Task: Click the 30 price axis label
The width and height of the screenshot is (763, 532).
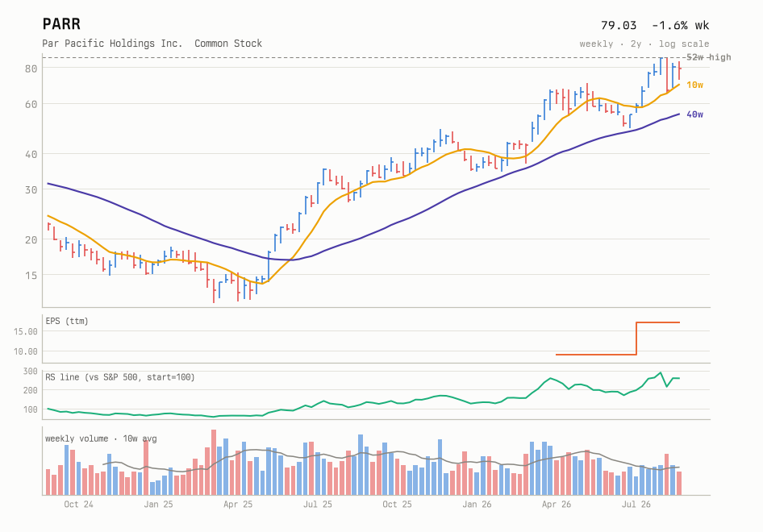Action: click(x=31, y=189)
